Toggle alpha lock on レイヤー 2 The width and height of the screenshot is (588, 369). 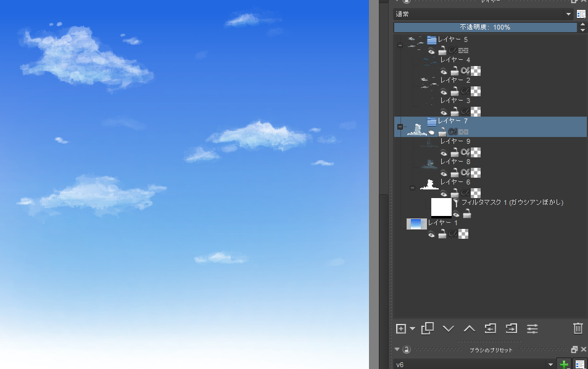click(x=465, y=91)
